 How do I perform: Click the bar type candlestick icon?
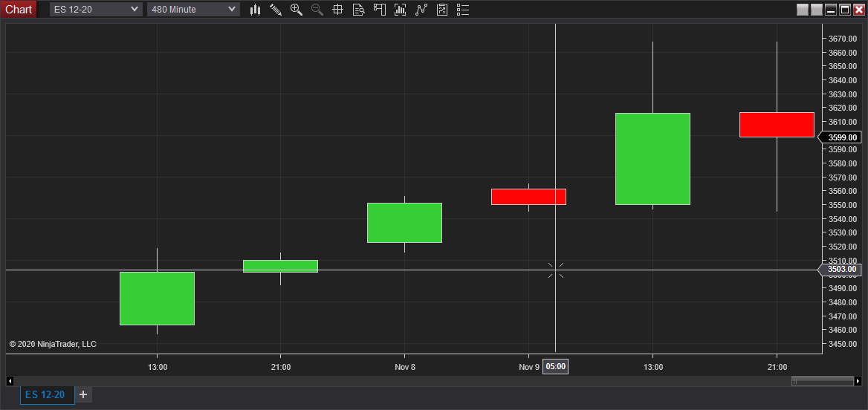tap(255, 10)
